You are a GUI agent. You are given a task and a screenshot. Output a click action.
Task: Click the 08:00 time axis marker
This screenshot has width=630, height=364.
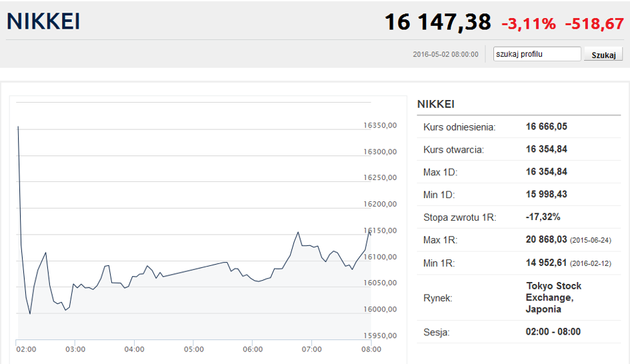click(371, 349)
